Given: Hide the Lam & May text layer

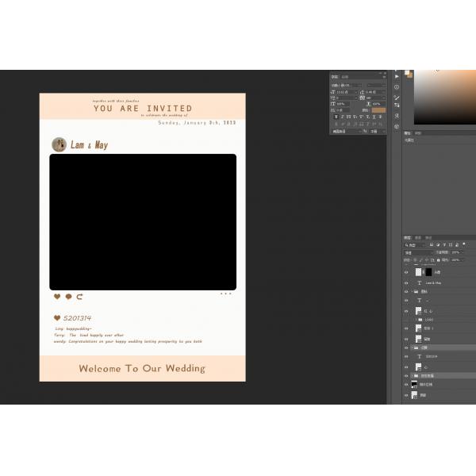Looking at the screenshot, I should [x=406, y=282].
